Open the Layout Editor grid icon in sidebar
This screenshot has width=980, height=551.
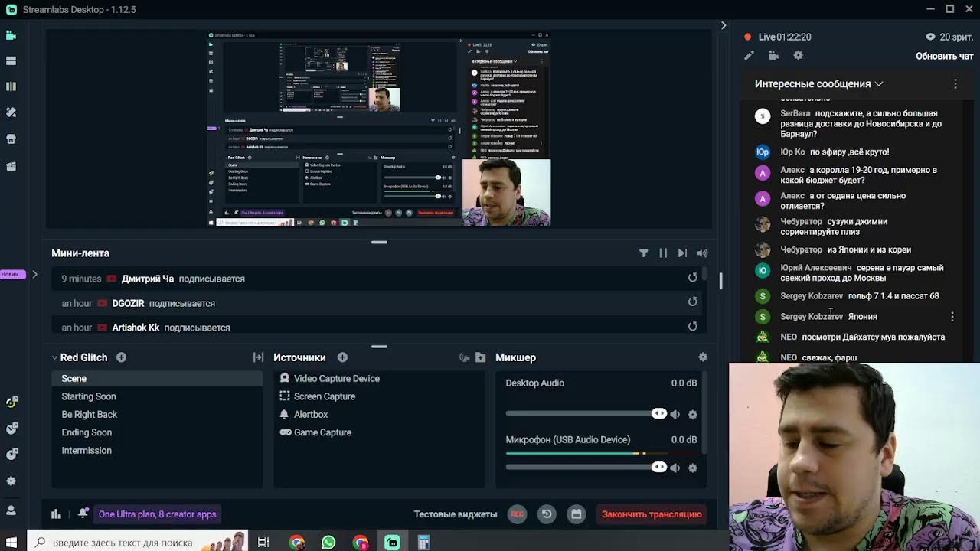pos(11,60)
